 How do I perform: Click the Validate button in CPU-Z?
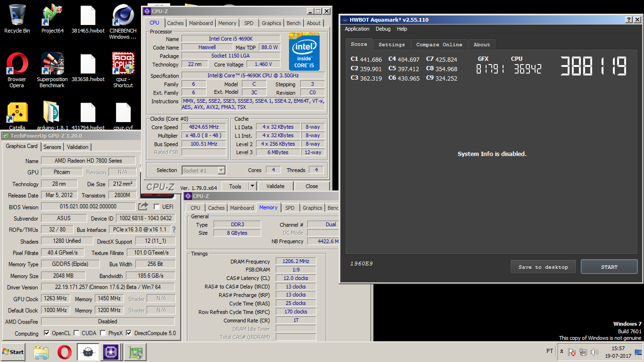[x=275, y=186]
